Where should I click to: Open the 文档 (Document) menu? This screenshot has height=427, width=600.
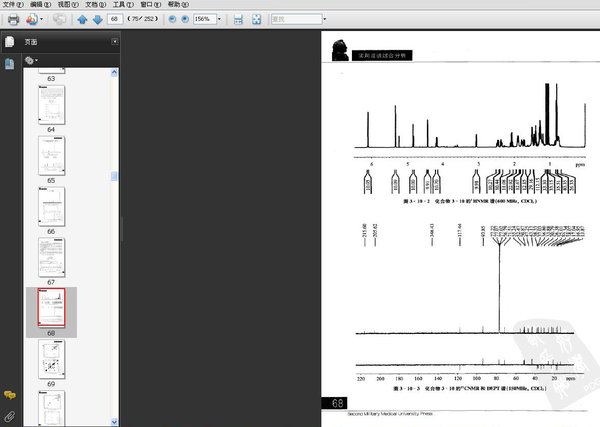(x=95, y=5)
